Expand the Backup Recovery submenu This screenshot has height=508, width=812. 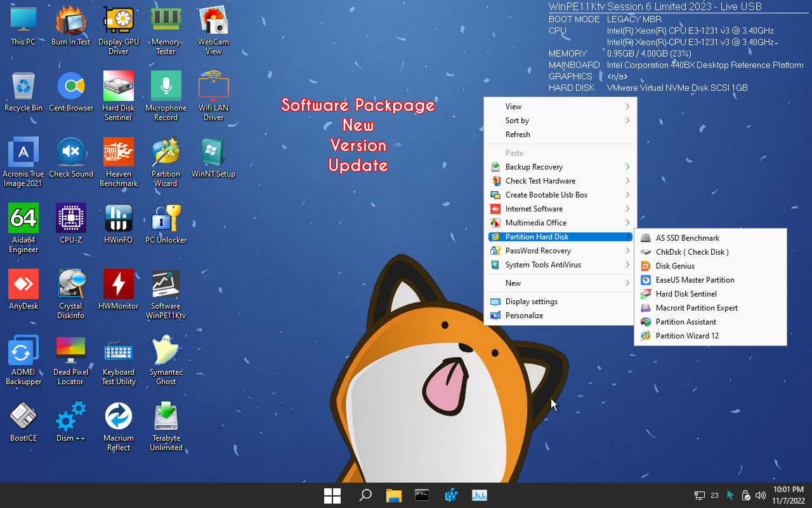point(534,167)
